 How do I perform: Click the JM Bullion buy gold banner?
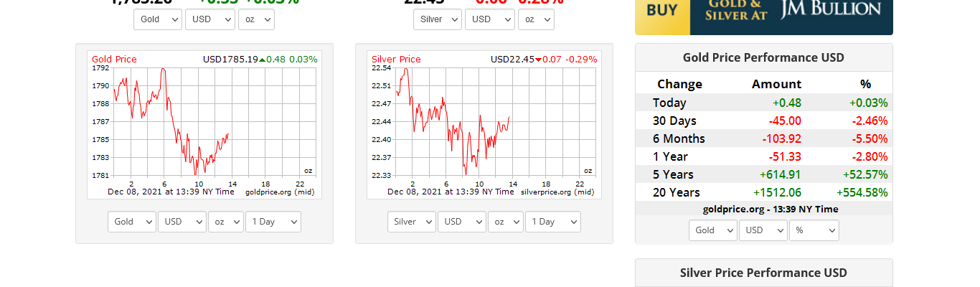pyautogui.click(x=763, y=17)
